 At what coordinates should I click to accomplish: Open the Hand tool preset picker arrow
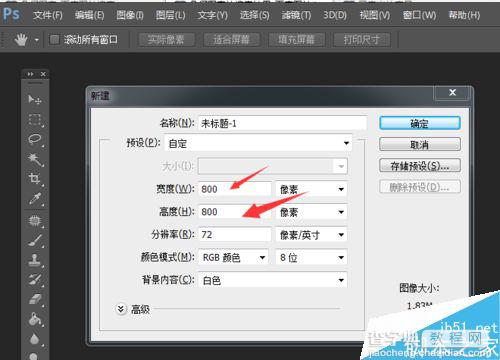click(36, 40)
